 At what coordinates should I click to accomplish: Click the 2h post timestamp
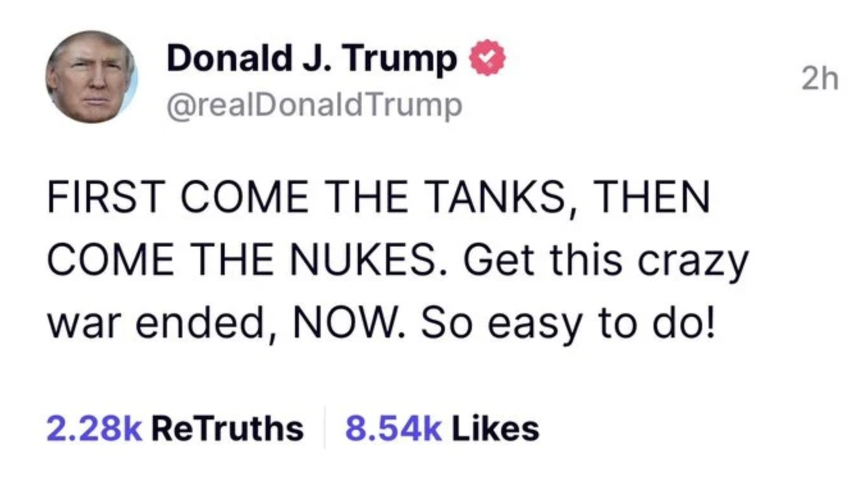pos(819,81)
